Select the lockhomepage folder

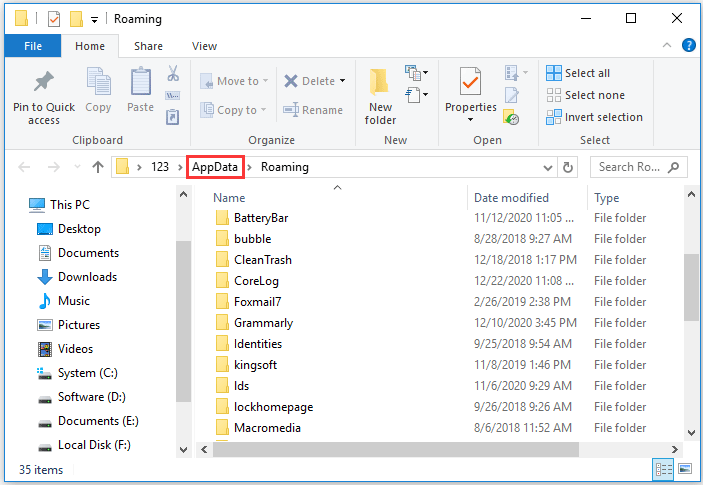[273, 407]
